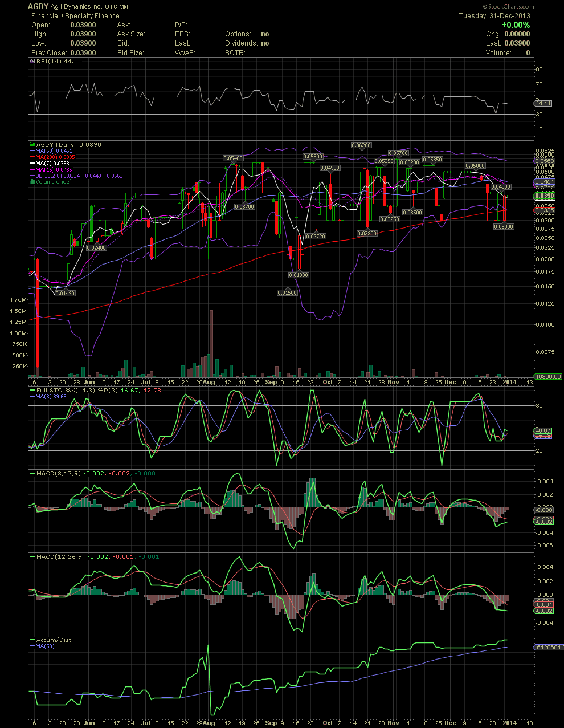Image resolution: width=564 pixels, height=728 pixels.
Task: Click the 0.05700 price callout
Action: point(398,153)
